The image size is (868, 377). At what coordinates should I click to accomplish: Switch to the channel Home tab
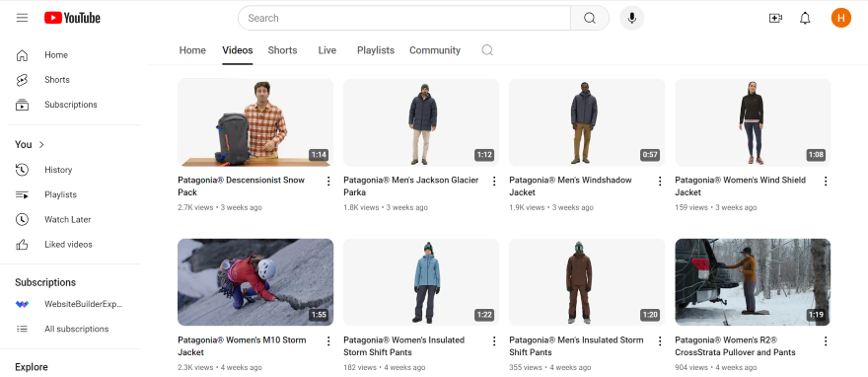click(x=192, y=50)
